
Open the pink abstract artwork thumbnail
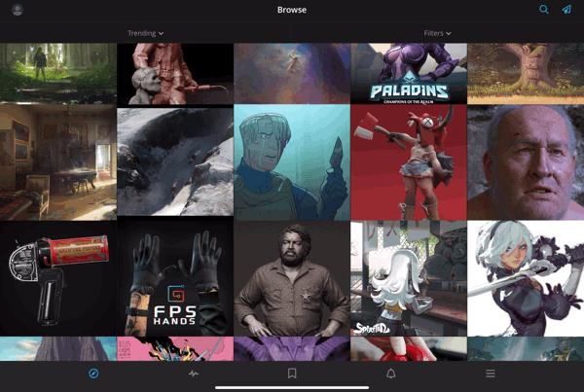coord(175,349)
